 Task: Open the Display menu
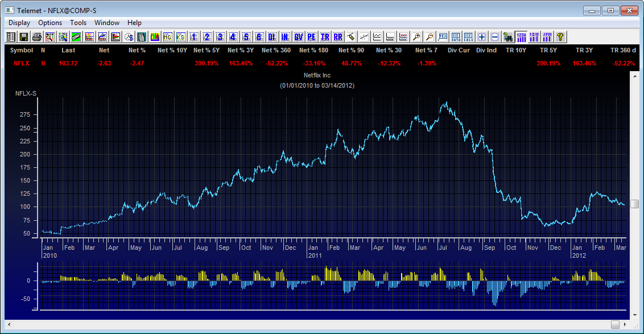(x=19, y=23)
